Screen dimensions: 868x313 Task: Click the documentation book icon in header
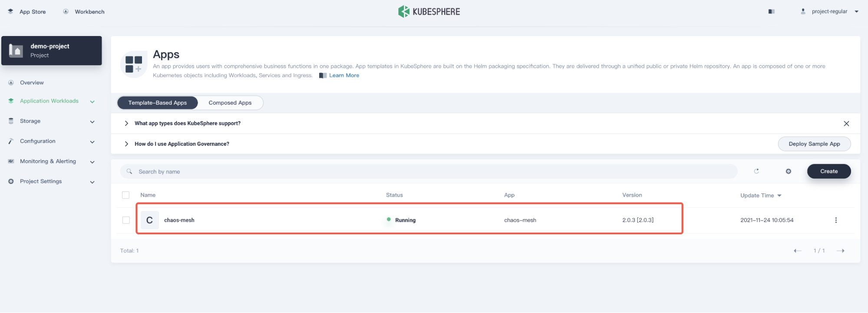771,12
